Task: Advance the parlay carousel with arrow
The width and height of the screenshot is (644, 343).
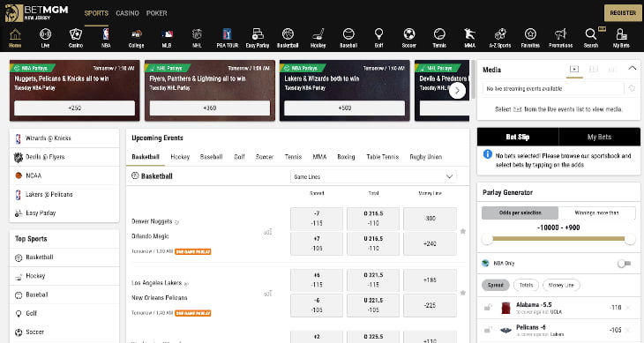Action: [457, 91]
